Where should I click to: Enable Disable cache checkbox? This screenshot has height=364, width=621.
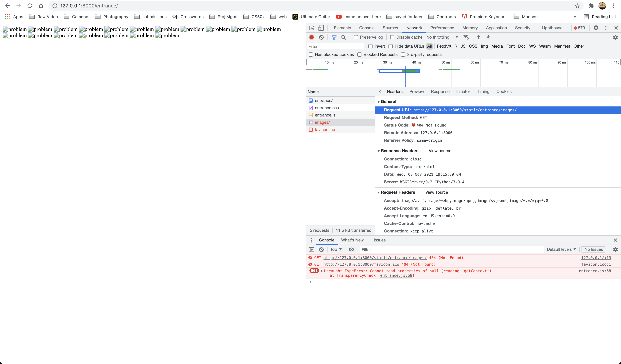click(x=392, y=37)
